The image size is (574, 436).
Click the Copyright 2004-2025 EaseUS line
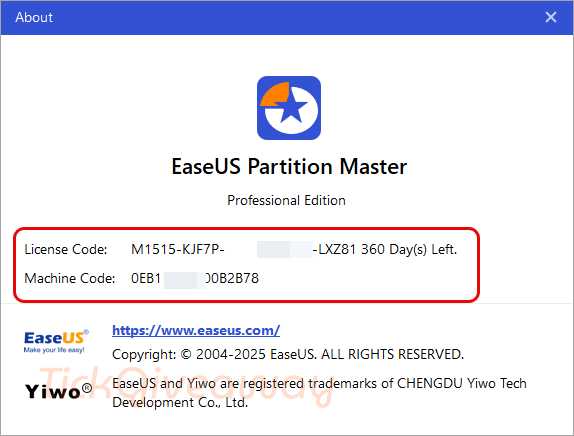click(288, 354)
